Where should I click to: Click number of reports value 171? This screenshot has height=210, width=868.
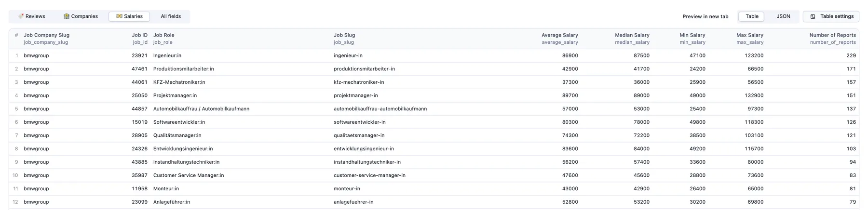[851, 69]
